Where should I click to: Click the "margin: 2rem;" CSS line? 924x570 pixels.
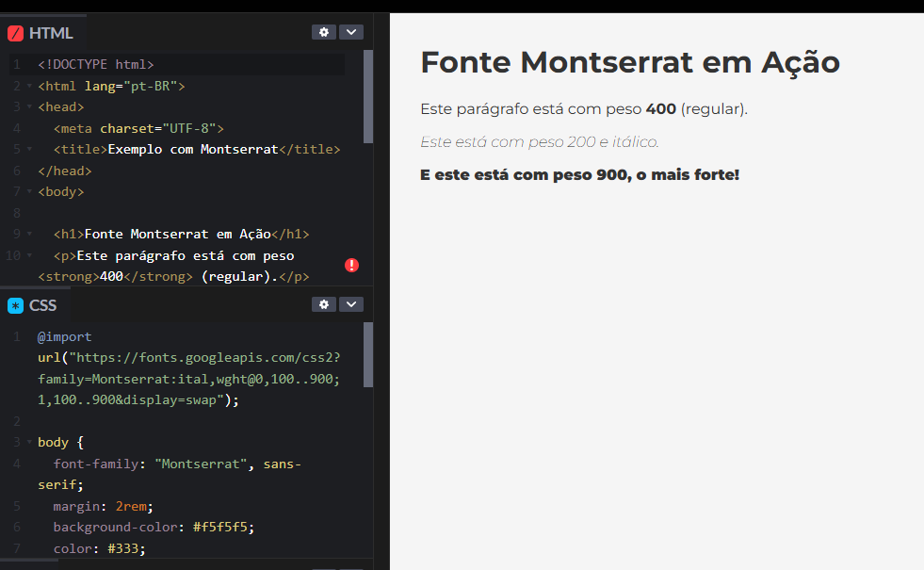pos(103,506)
